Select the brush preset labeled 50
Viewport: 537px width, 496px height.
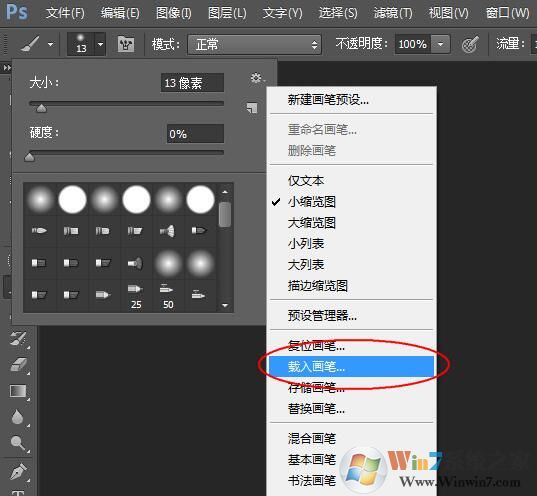click(x=168, y=296)
